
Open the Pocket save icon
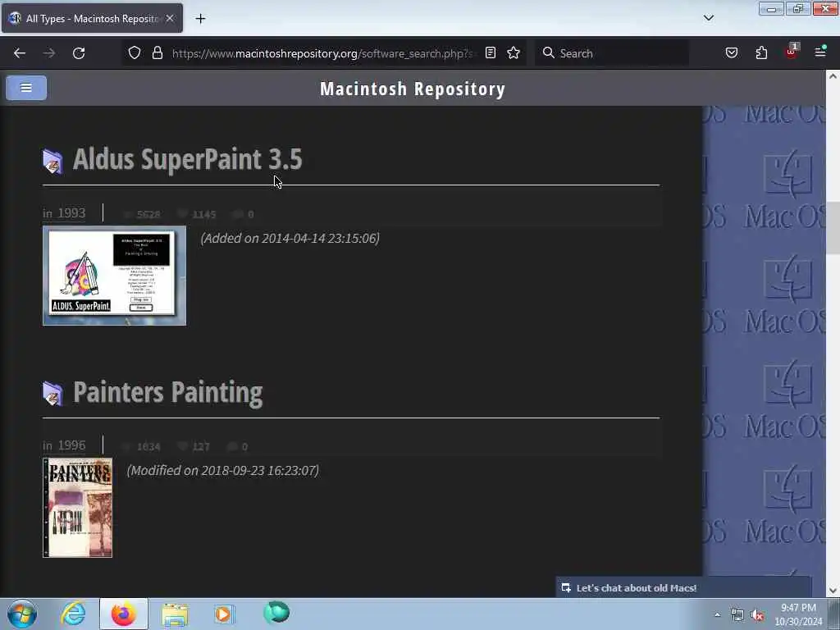(x=732, y=53)
